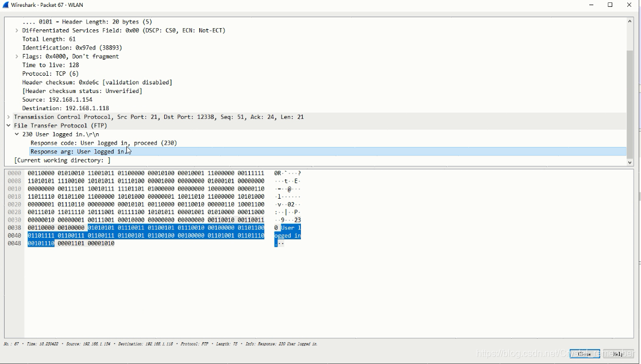Close the Packet 67 window via X
Viewport: 641px width, 364px height.
click(x=629, y=5)
